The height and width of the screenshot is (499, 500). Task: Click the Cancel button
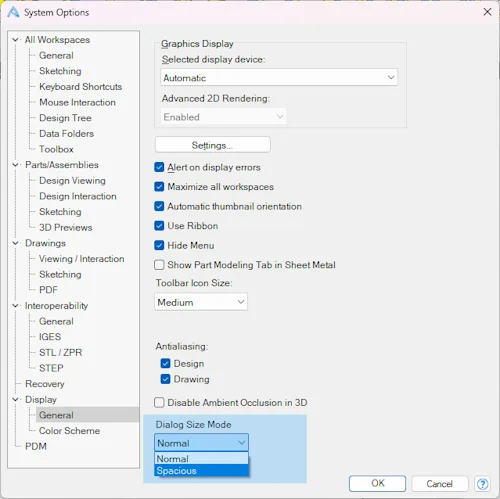pos(440,484)
